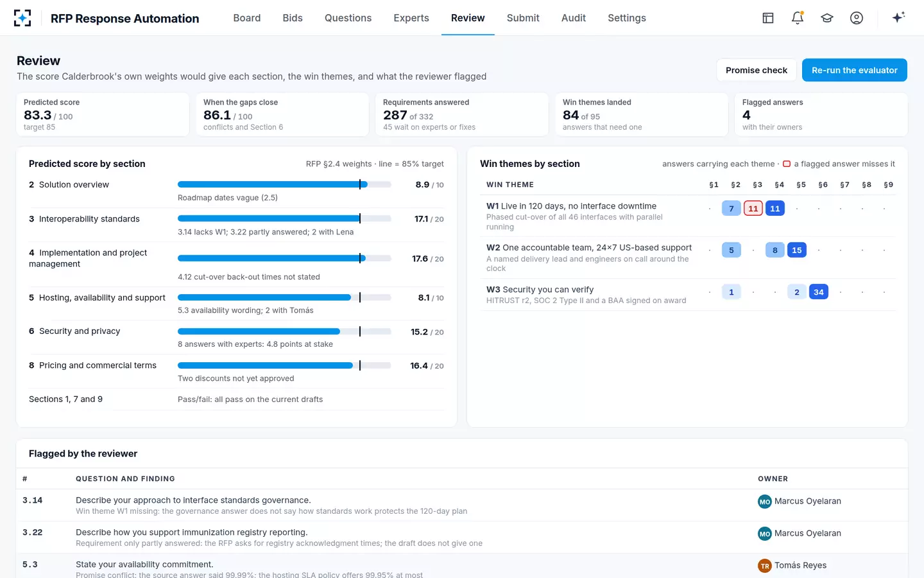The image size is (924, 578).
Task: Open the Requirements answered card
Action: (462, 114)
